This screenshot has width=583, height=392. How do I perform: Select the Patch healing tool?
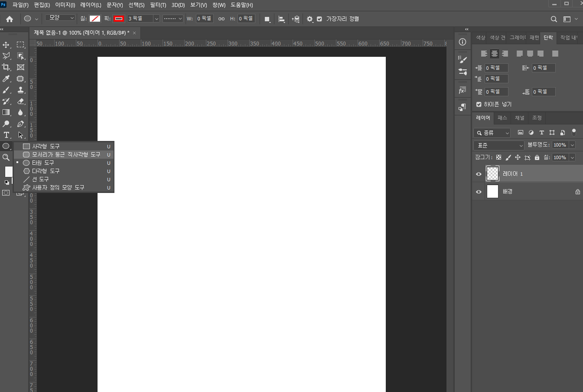(20, 78)
